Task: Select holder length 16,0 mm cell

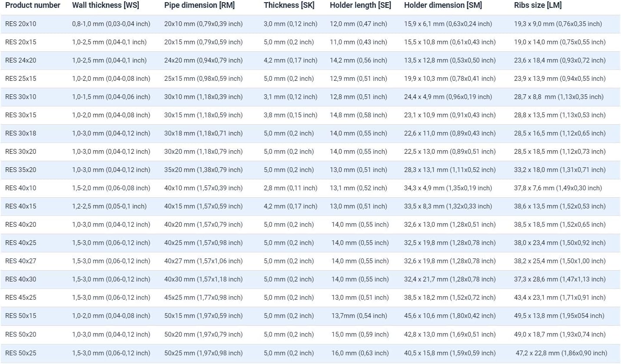Action: pos(360,353)
